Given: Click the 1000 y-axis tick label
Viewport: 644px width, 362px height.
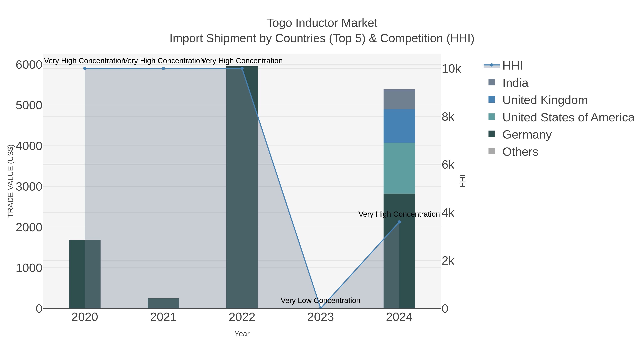Looking at the screenshot, I should tap(29, 268).
